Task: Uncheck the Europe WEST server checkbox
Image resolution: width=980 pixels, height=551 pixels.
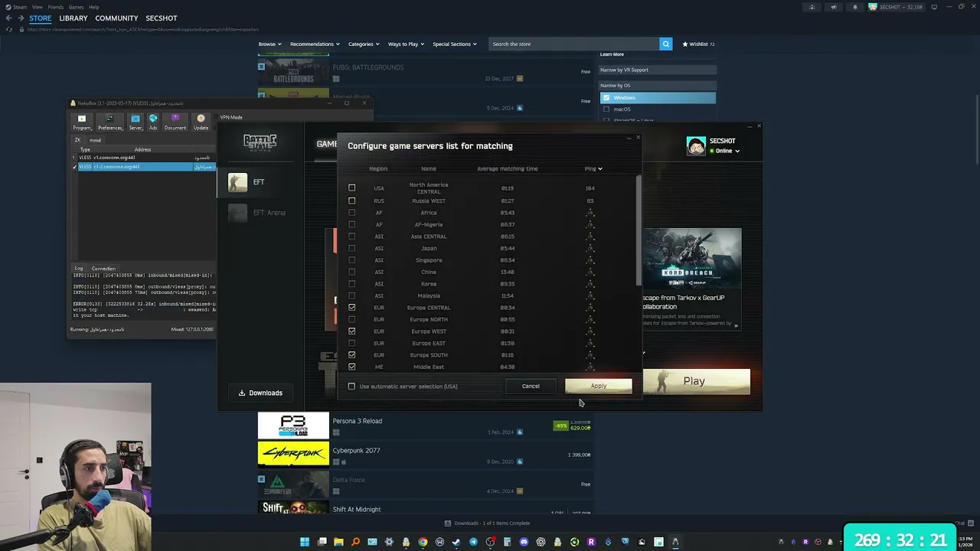Action: [x=352, y=331]
